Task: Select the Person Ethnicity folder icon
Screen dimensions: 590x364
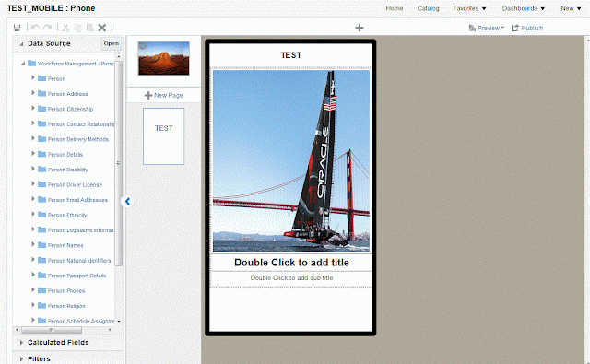Action: click(x=41, y=215)
